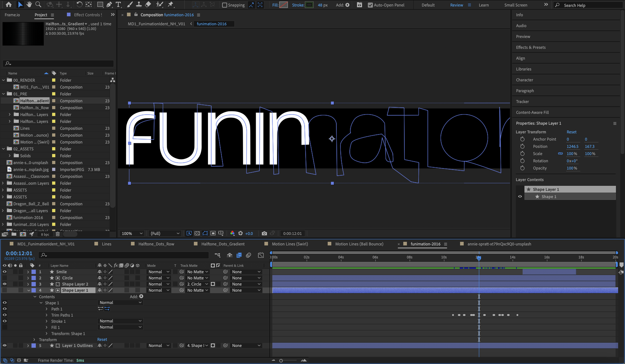Select the Pen tool in toolbar
The image size is (625, 364).
(109, 4)
